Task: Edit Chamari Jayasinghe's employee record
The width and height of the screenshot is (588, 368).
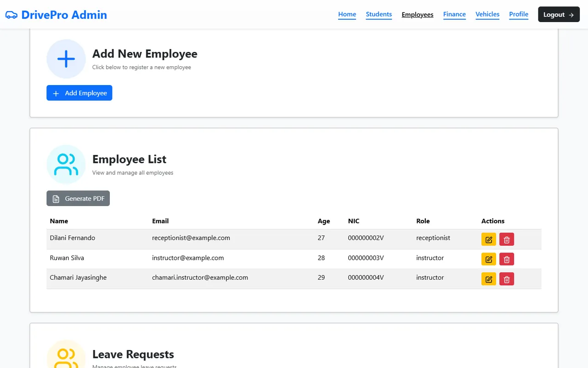Action: [x=489, y=279]
